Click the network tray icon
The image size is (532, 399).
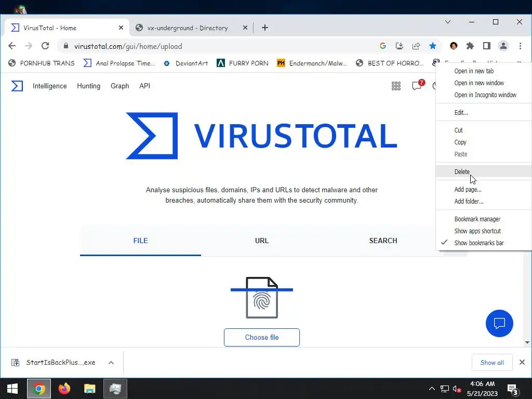pos(445,389)
